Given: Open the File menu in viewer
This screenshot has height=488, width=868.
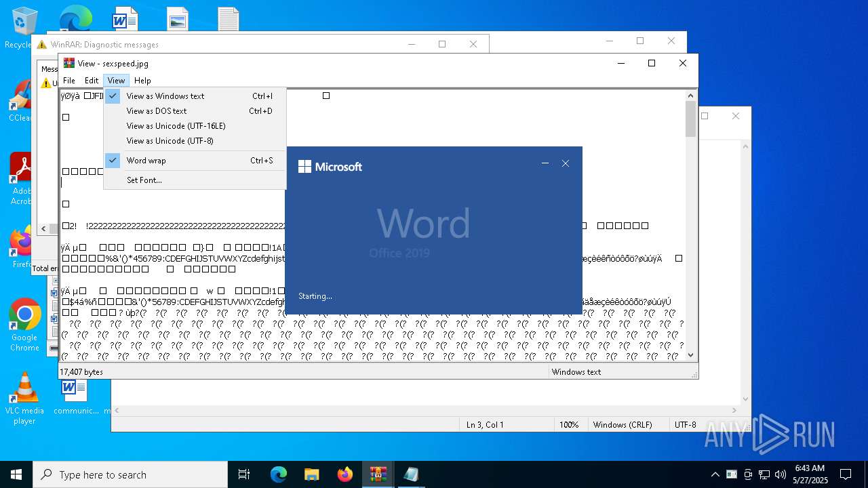Looking at the screenshot, I should coord(69,80).
